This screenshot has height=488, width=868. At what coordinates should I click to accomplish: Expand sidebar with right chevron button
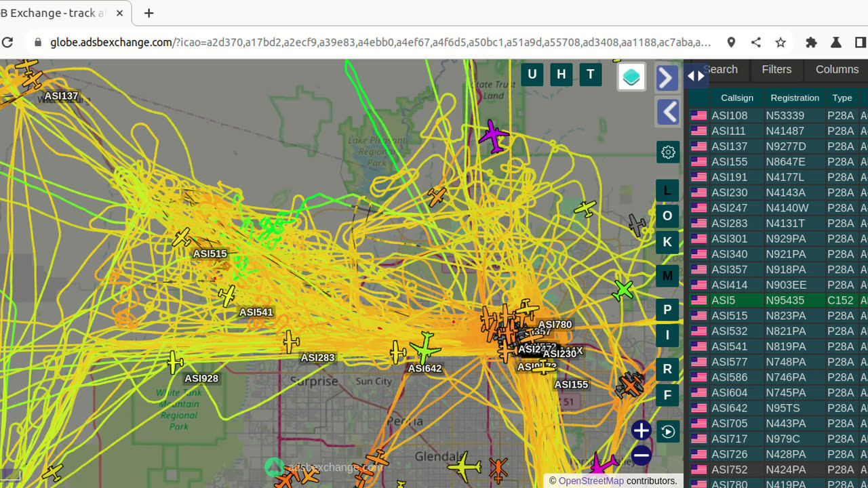click(x=668, y=78)
